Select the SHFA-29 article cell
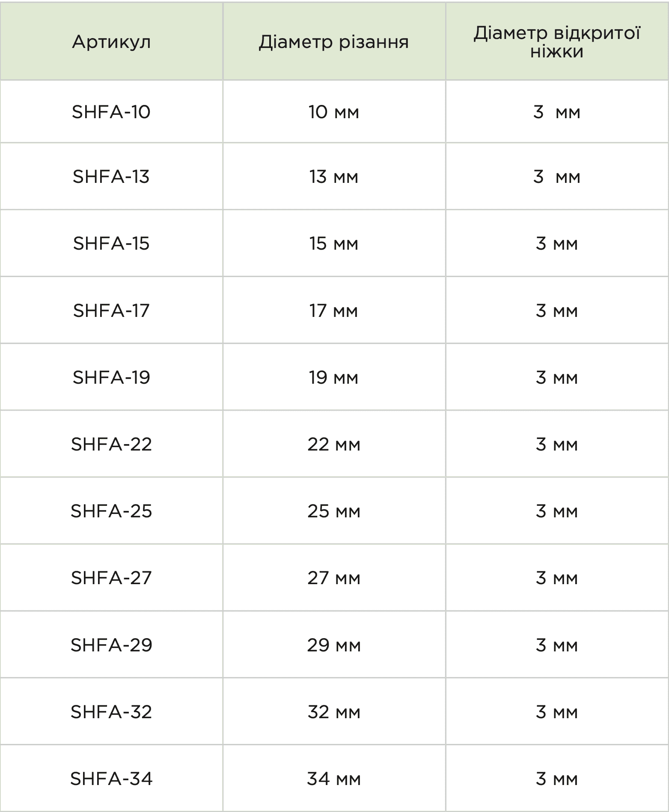This screenshot has height=812, width=669. 111,645
